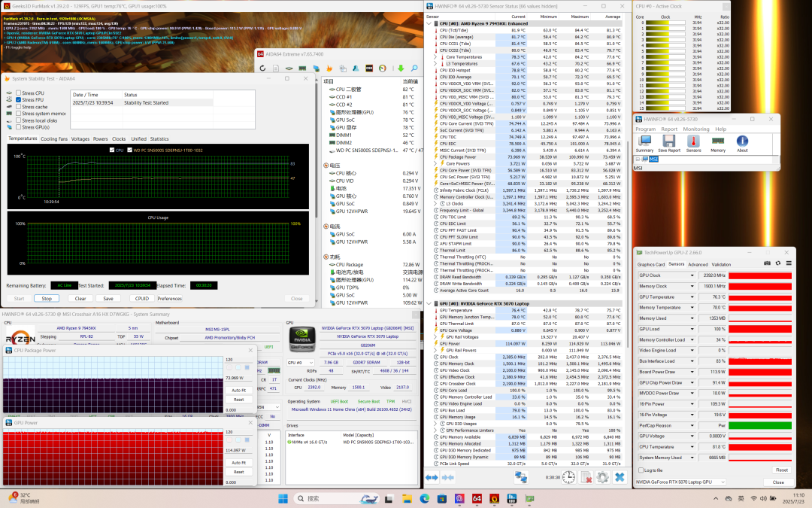Toggle the CPU graph legend checkbox
This screenshot has width=812, height=508.
coord(112,151)
